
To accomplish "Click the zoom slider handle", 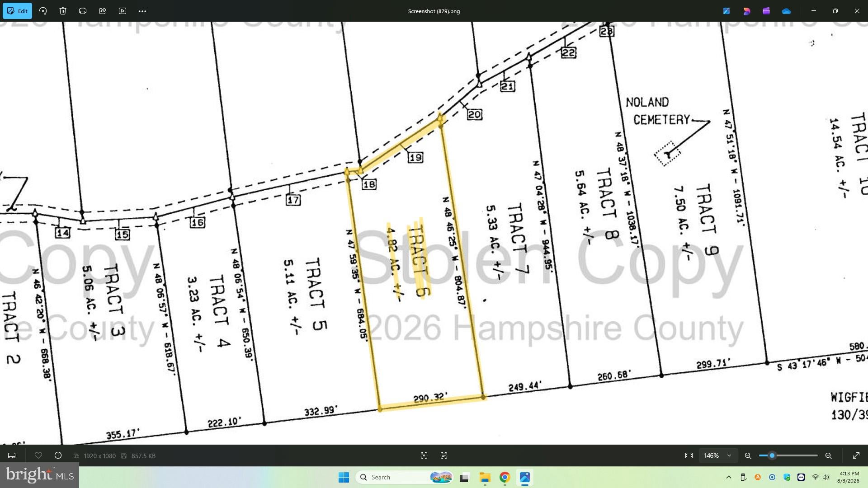I will 772,455.
